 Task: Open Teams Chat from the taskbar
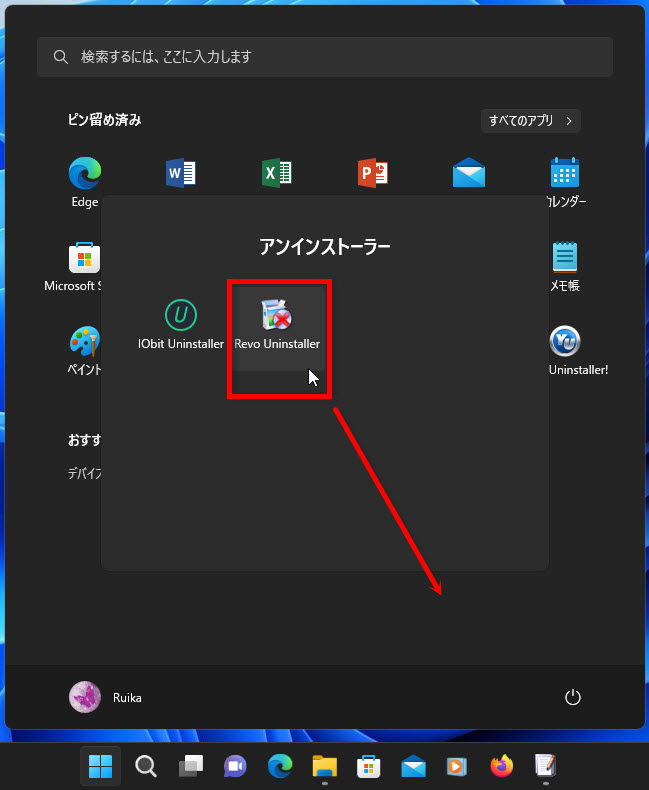click(235, 766)
